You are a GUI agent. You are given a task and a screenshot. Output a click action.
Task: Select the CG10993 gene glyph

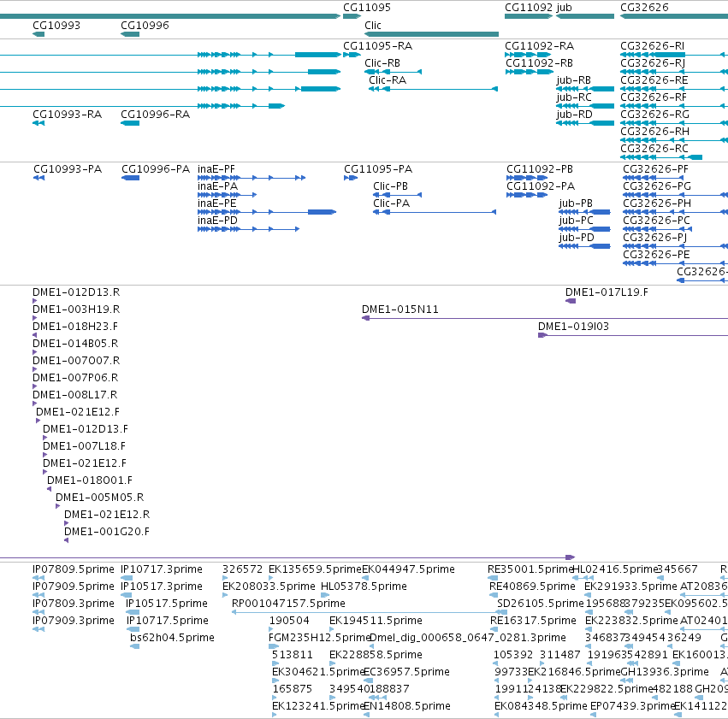coord(38,34)
